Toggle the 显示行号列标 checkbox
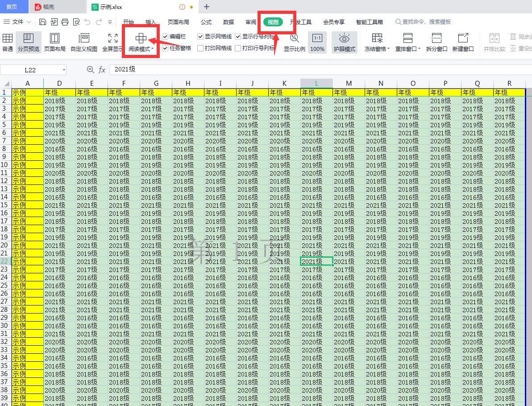Screen dimensions: 532x406 pos(238,37)
